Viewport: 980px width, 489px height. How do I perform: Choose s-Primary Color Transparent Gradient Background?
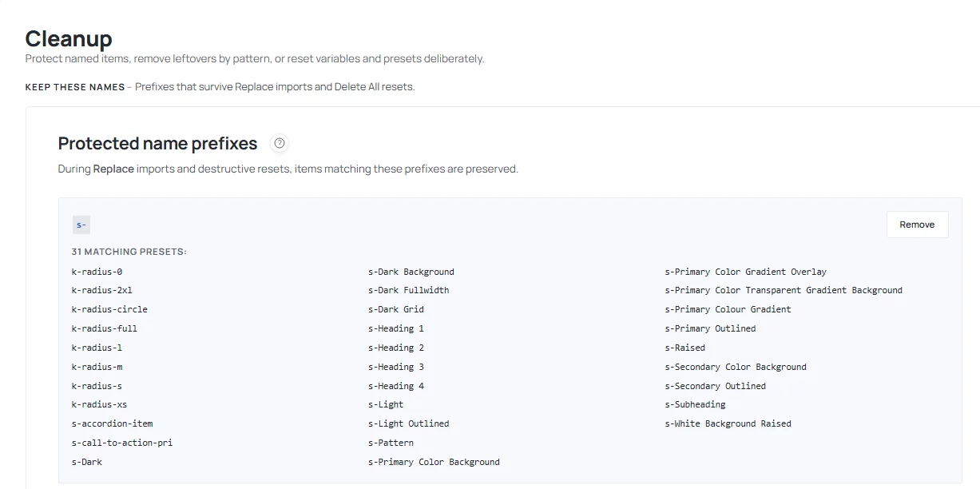[784, 291]
